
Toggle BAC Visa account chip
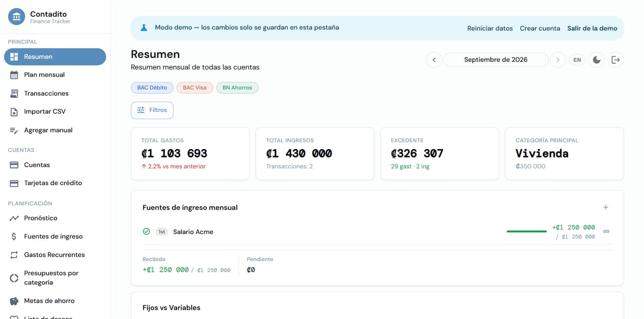coord(195,88)
